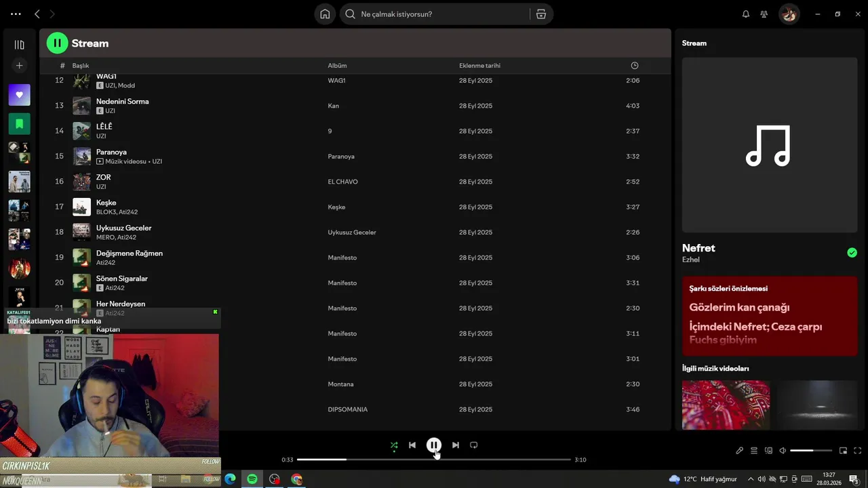The image size is (868, 488).
Task: Navigate back with the left arrow
Action: pyautogui.click(x=37, y=14)
